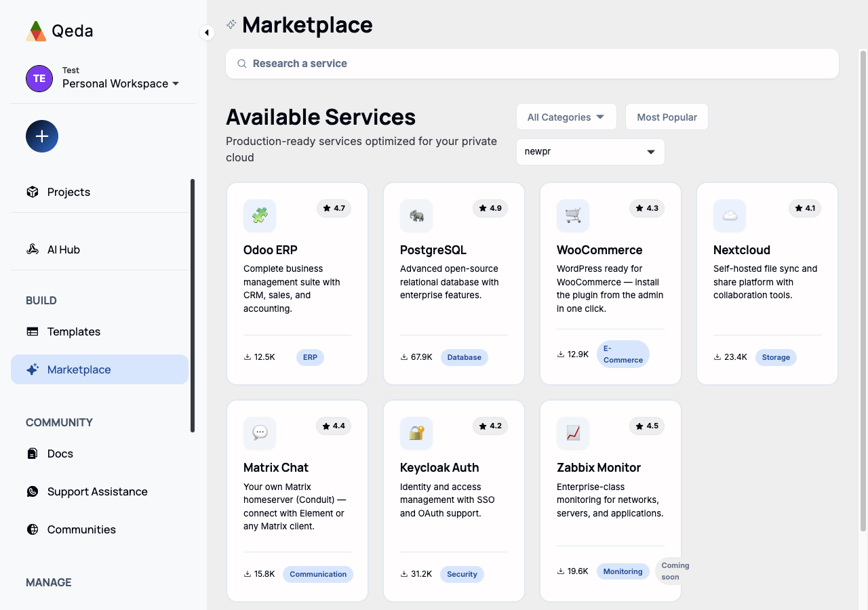Click the sparkle icon beside Marketplace heading

(231, 24)
